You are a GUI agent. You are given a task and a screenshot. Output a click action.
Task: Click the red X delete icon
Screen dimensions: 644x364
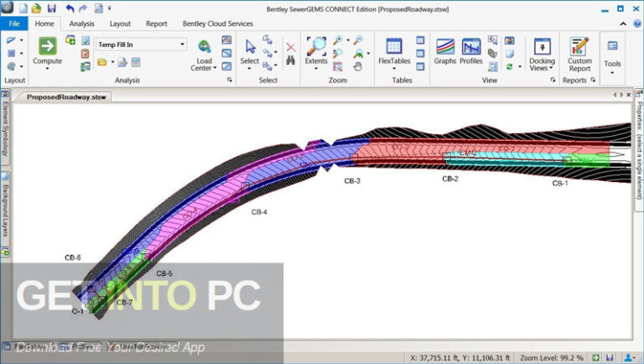point(291,47)
